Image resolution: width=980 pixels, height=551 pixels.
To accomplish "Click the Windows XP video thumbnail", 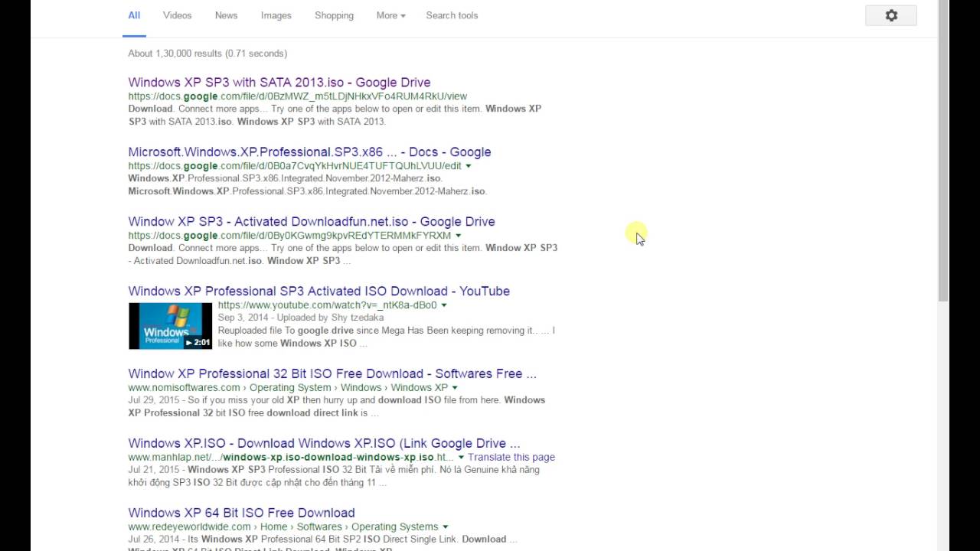I will click(x=170, y=326).
